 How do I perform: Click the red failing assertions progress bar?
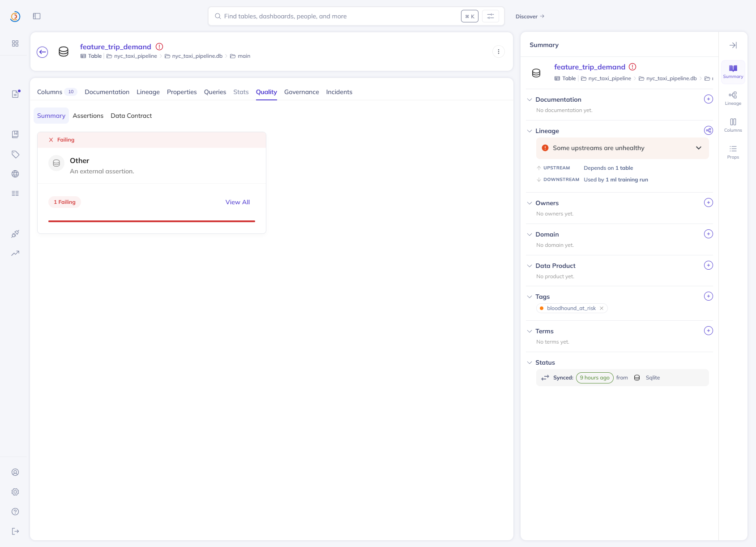(x=152, y=221)
